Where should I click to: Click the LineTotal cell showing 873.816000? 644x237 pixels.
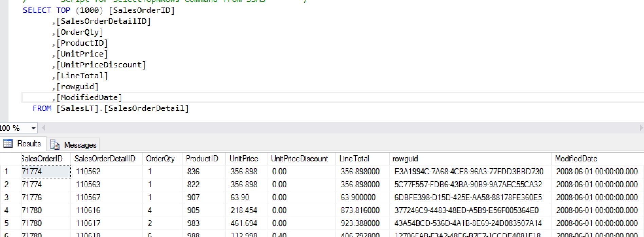[x=363, y=210]
